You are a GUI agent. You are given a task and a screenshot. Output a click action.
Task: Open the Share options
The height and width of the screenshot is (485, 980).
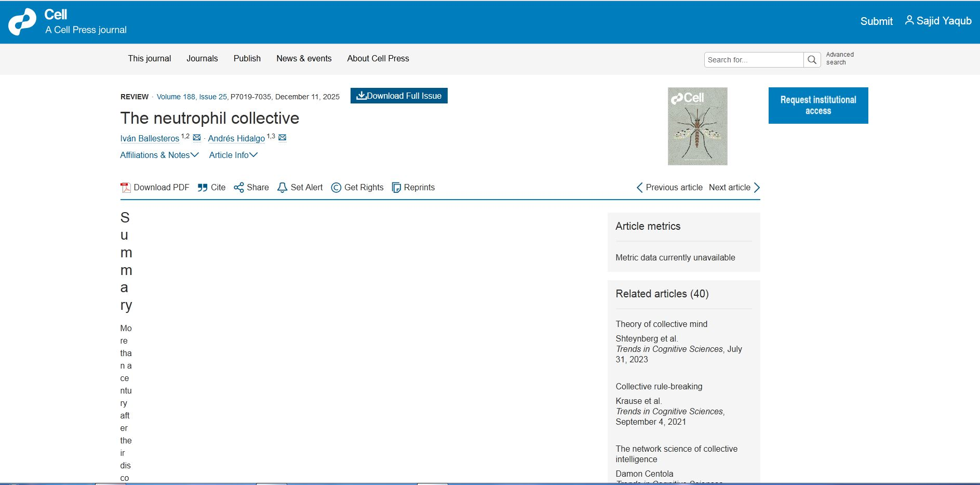(x=238, y=188)
